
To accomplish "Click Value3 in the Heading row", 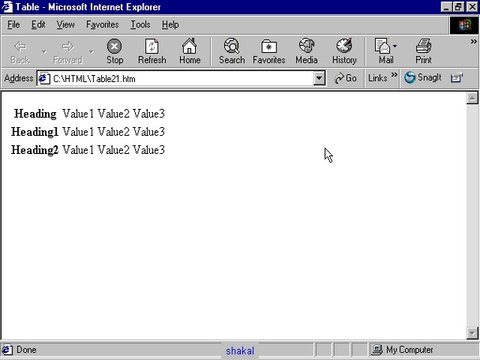I will pos(149,114).
